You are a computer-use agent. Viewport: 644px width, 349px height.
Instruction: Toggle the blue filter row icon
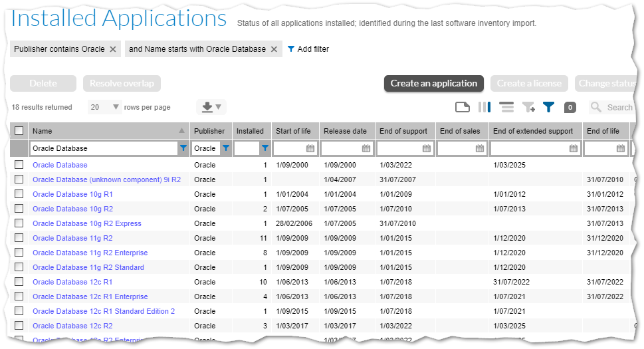[x=548, y=107]
